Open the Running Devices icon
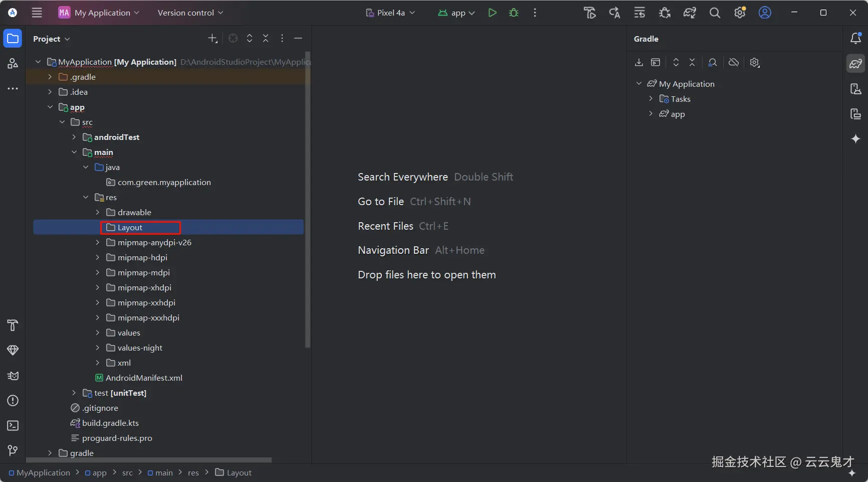Image resolution: width=868 pixels, height=482 pixels. click(x=855, y=114)
